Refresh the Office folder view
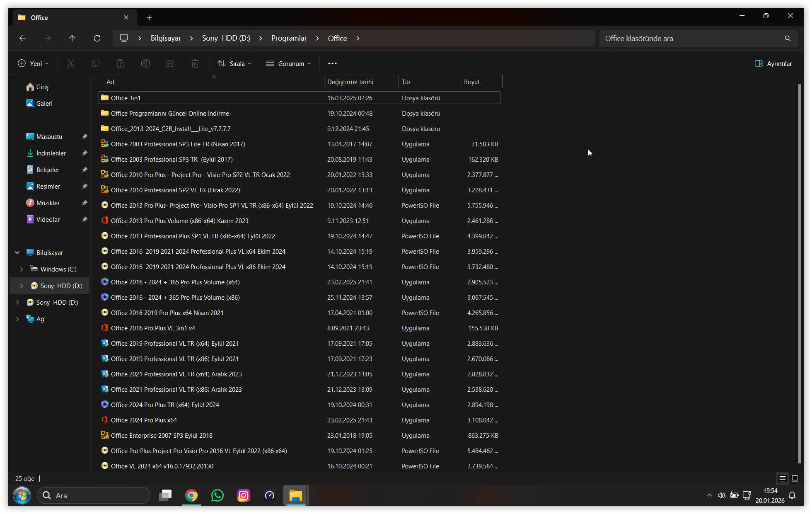The image size is (812, 514). click(x=97, y=38)
